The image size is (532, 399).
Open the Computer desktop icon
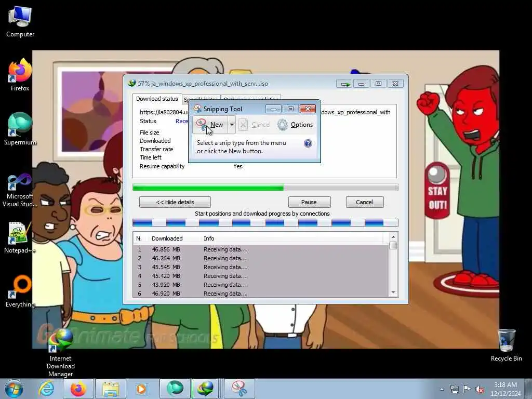pyautogui.click(x=20, y=22)
